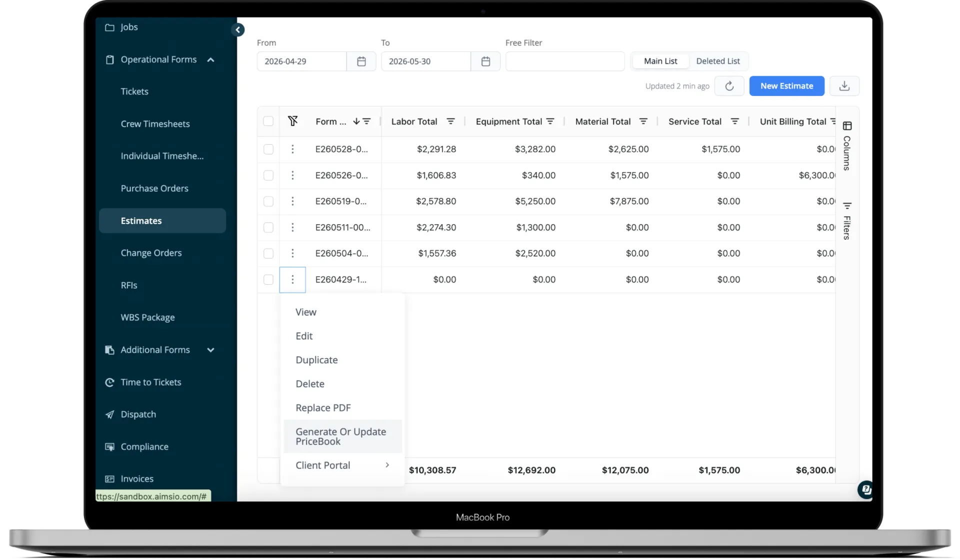Select the Estimates sidebar item
This screenshot has height=560, width=960.
click(162, 221)
